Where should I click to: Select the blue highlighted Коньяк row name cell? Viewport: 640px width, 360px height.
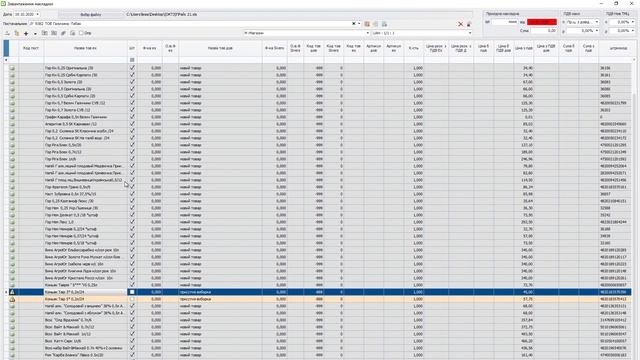click(x=85, y=292)
